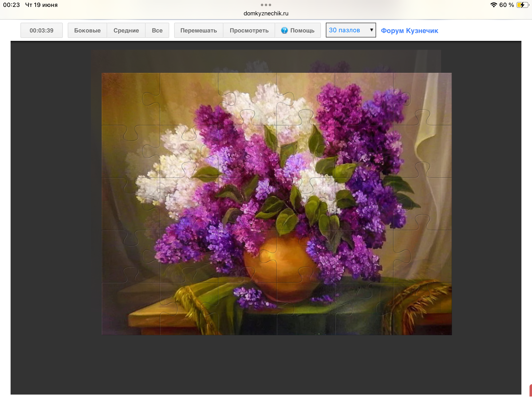Click the 00:03:39 timer display
This screenshot has height=399, width=532.
(x=41, y=30)
